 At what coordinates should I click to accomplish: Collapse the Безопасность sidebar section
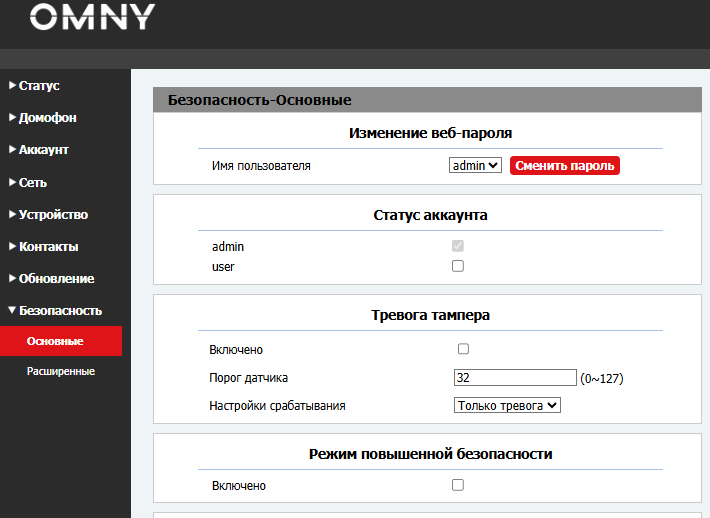click(59, 311)
